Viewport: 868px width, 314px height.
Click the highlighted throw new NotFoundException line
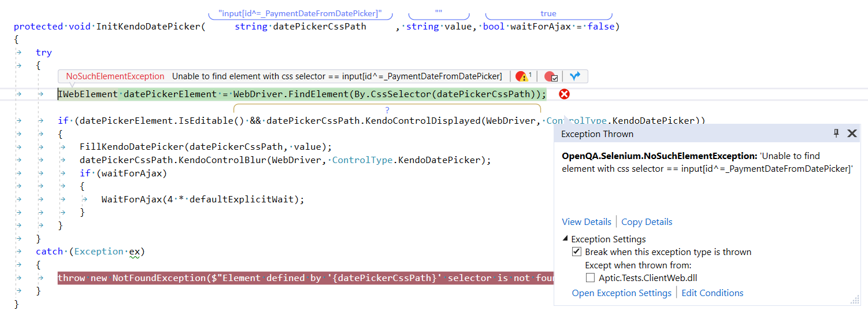point(306,278)
